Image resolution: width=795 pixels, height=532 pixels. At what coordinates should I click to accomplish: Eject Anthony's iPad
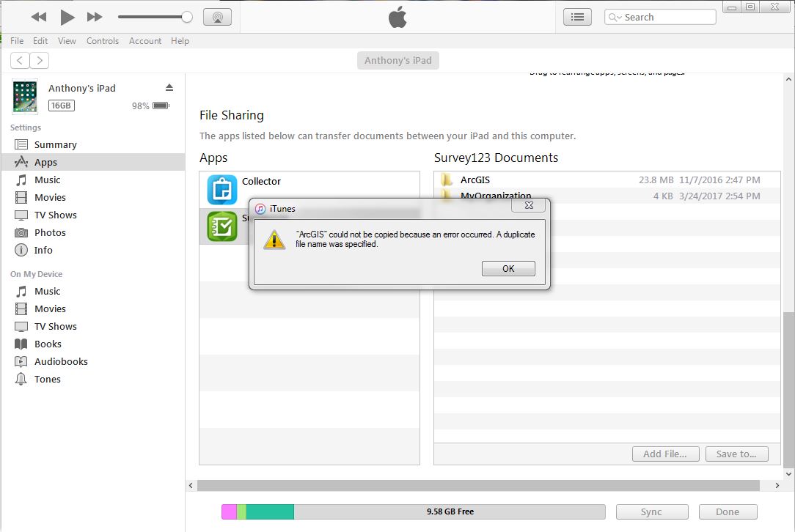coord(169,88)
